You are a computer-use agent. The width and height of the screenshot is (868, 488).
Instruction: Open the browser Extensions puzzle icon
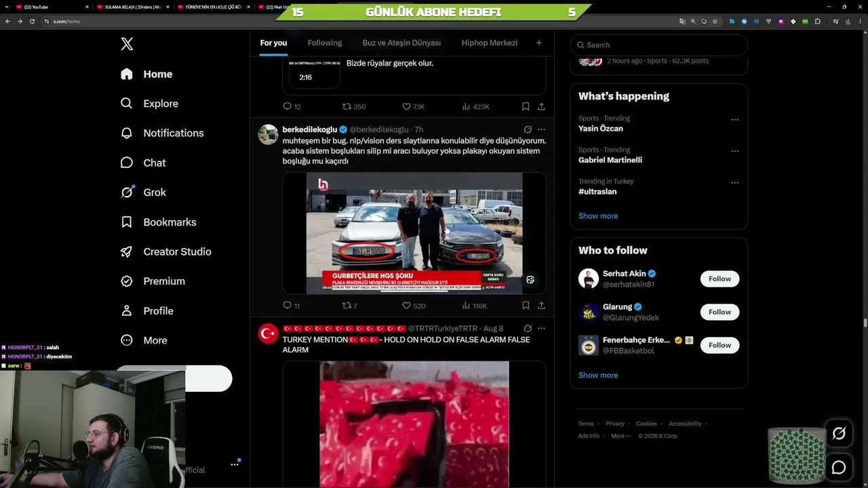818,21
